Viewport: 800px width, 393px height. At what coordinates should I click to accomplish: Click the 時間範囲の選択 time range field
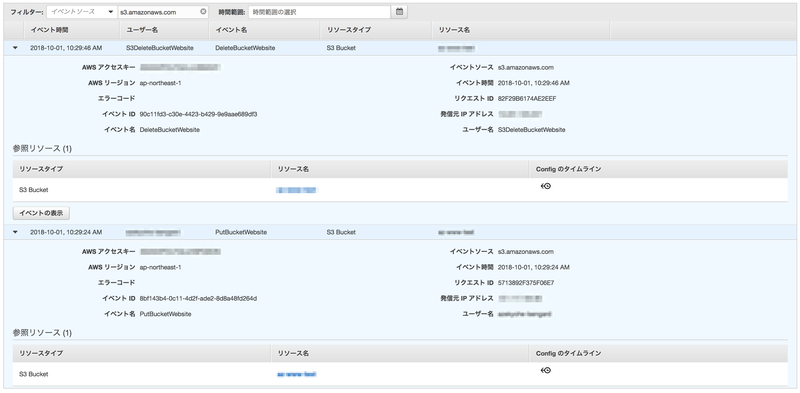pyautogui.click(x=319, y=12)
